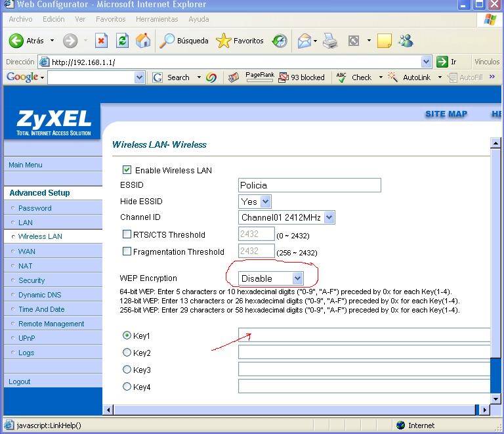Viewport: 504px width, 434px height.
Task: Open Mail icon dropdown arrow
Action: 315,41
